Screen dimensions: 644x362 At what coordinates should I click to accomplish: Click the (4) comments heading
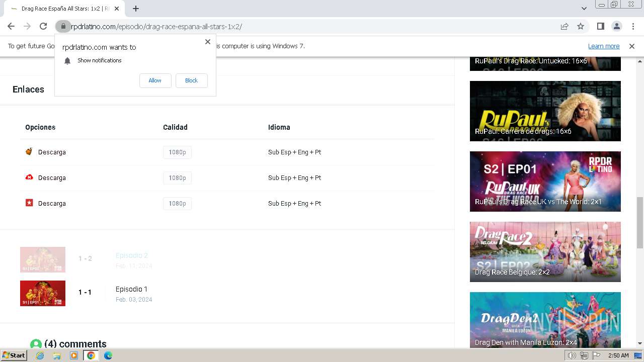[75, 343]
